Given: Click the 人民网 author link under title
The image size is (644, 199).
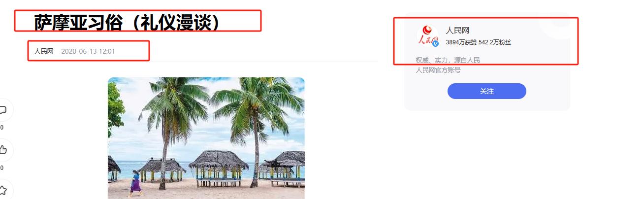Looking at the screenshot, I should (44, 51).
